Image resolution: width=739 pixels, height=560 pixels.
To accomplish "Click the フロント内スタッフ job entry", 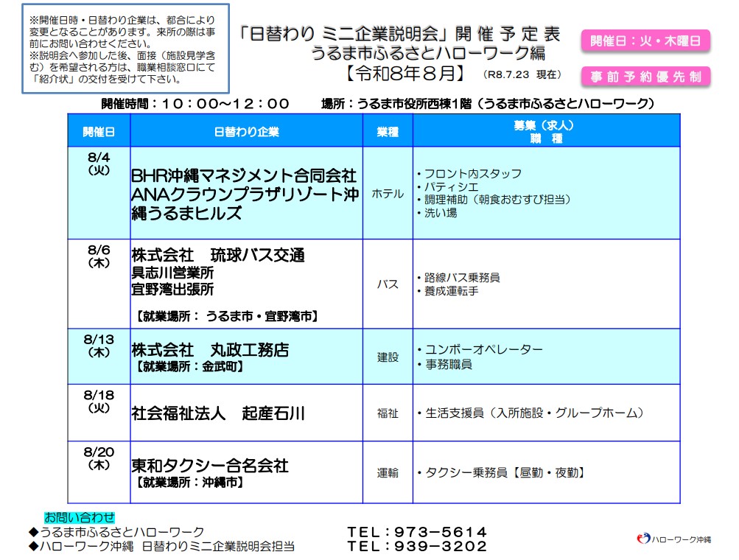I will coord(470,173).
